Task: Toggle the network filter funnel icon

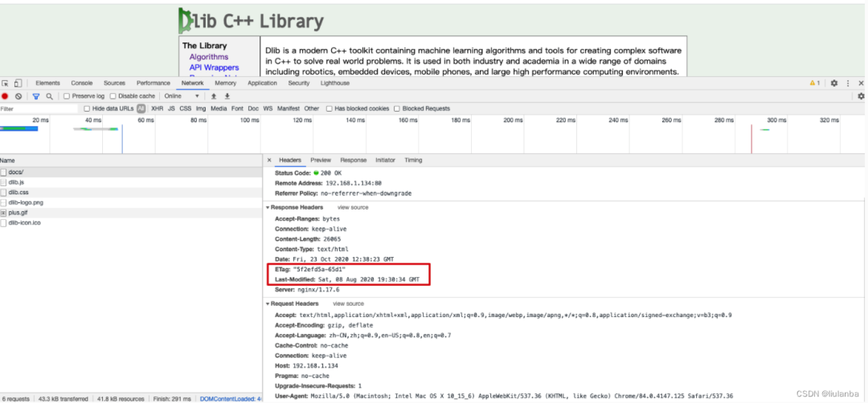Action: coord(36,96)
